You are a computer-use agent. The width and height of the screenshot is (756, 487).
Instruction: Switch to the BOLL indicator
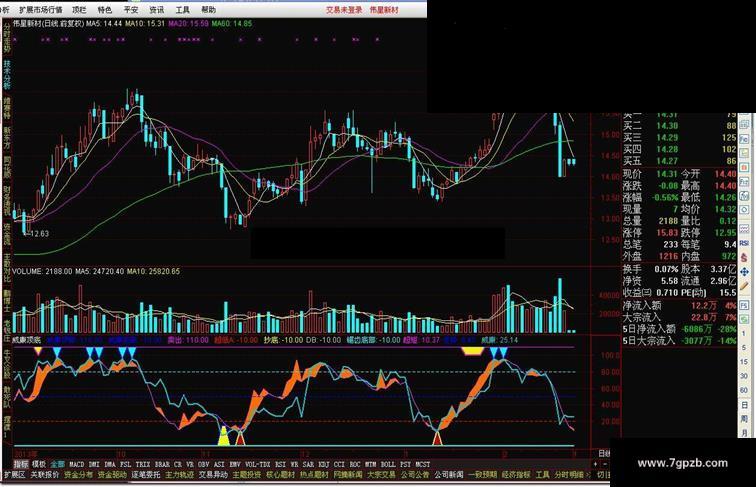[388, 464]
